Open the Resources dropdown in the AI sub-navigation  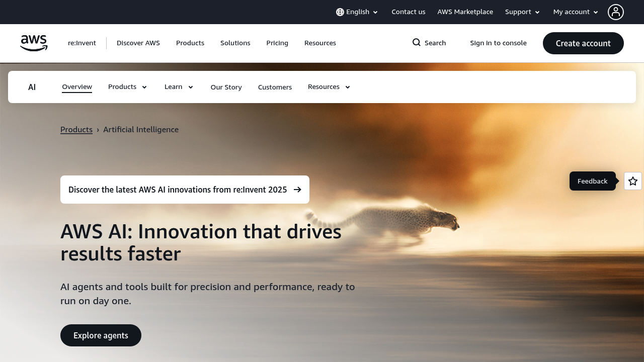pyautogui.click(x=328, y=86)
